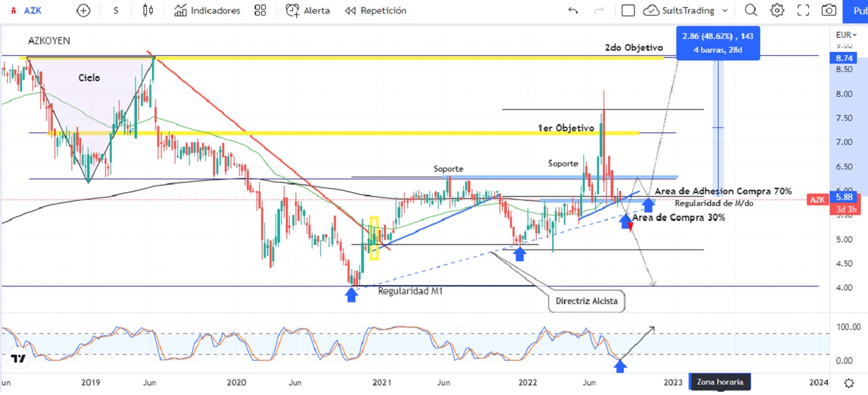The width and height of the screenshot is (868, 395).
Task: Open the S time interval selector
Action: (x=116, y=10)
